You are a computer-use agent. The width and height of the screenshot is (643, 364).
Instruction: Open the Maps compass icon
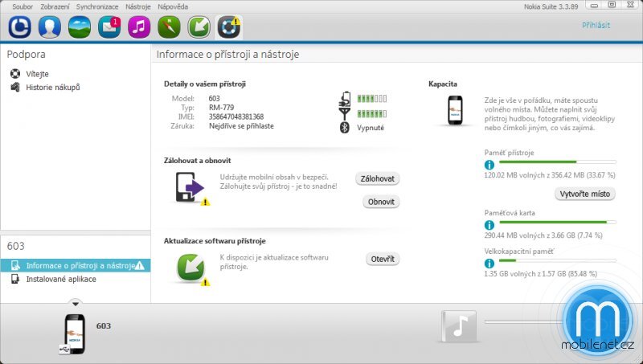(x=169, y=27)
